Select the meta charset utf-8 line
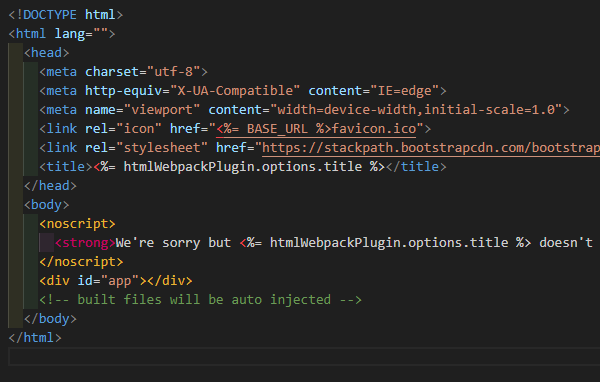600x382 pixels. click(123, 72)
